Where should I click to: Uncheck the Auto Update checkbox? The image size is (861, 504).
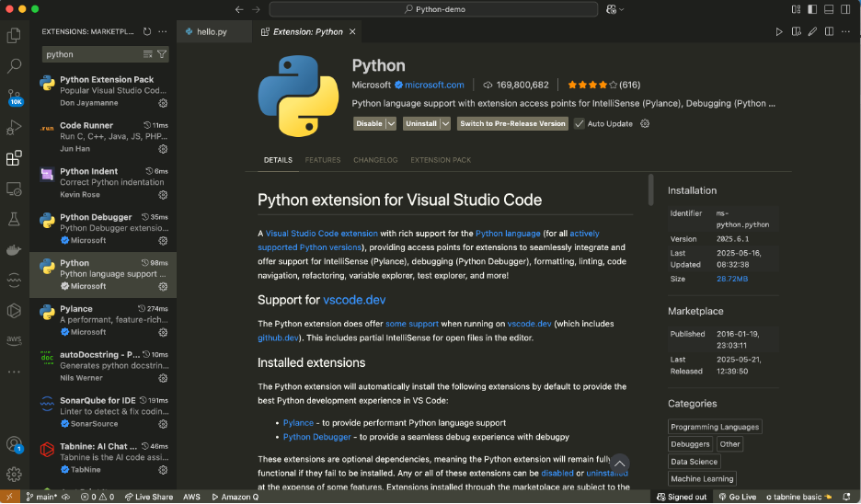[580, 123]
